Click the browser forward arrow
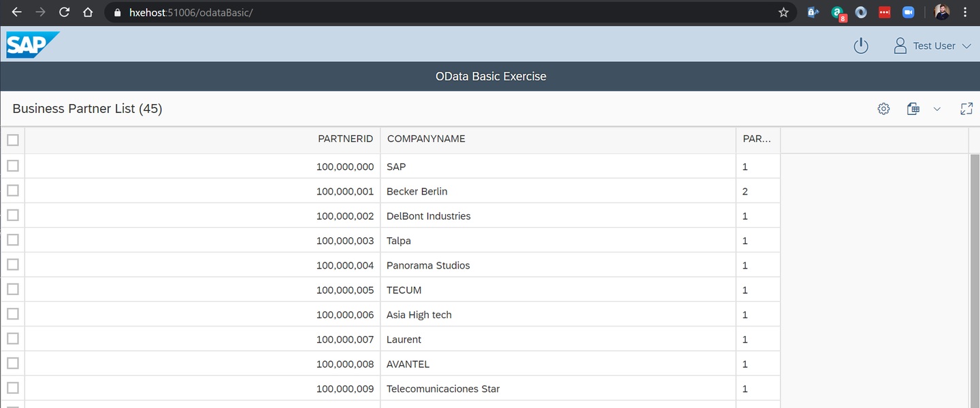The width and height of the screenshot is (980, 408). (x=40, y=12)
